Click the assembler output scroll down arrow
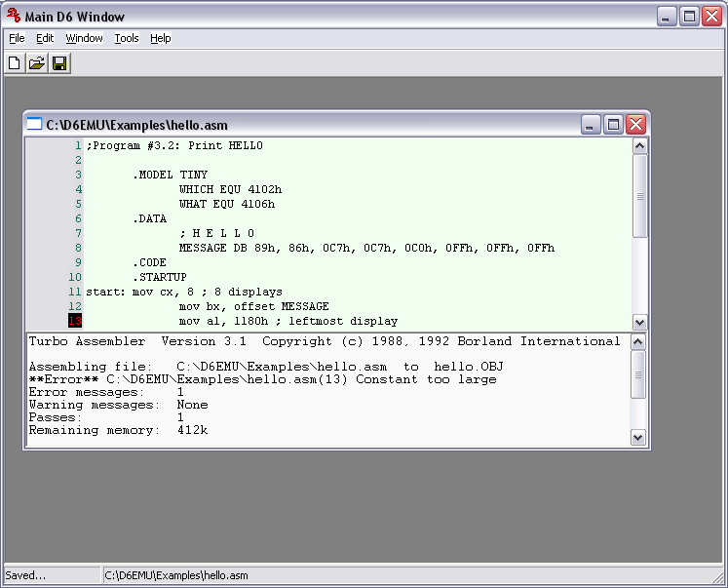This screenshot has height=588, width=728. [x=638, y=438]
